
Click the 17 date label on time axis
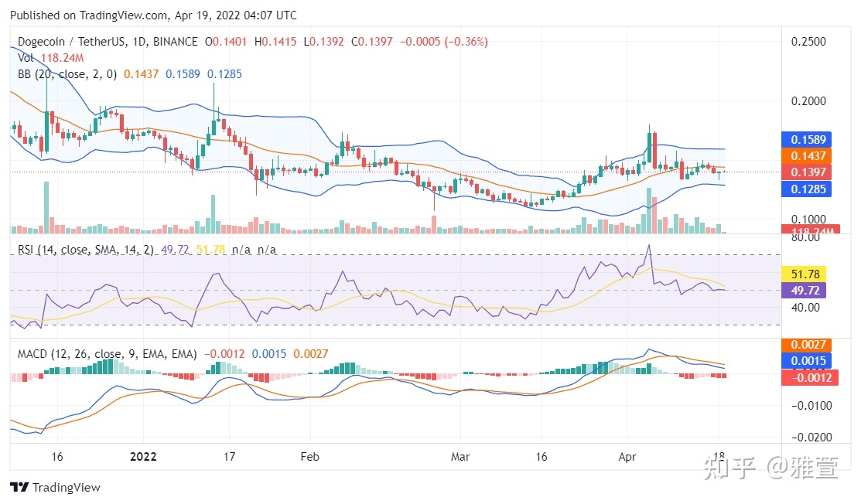pos(229,457)
